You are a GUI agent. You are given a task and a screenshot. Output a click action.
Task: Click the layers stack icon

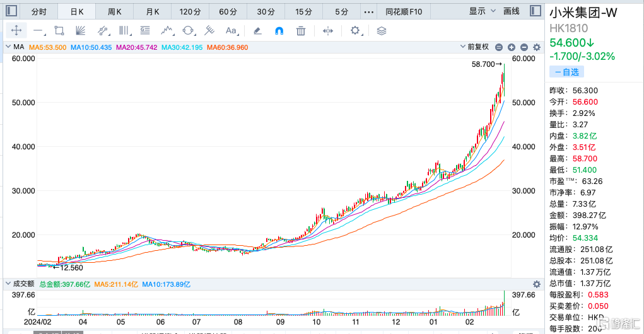point(382,31)
